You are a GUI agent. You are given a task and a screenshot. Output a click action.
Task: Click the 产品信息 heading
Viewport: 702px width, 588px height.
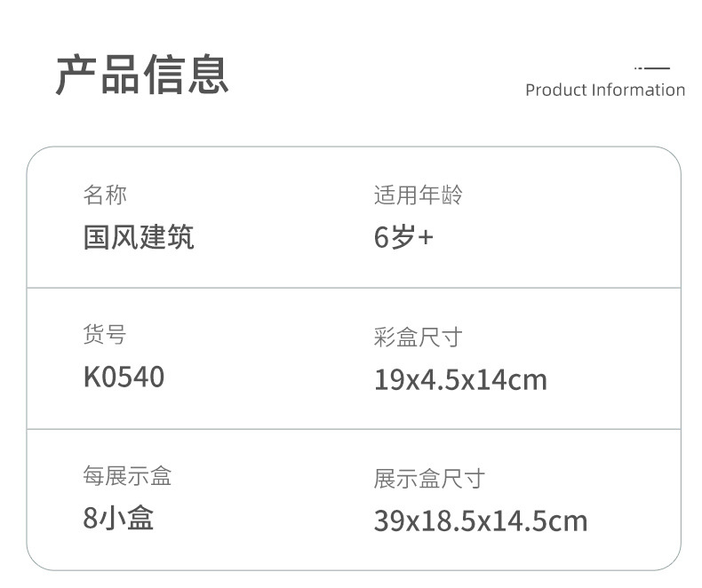(142, 75)
